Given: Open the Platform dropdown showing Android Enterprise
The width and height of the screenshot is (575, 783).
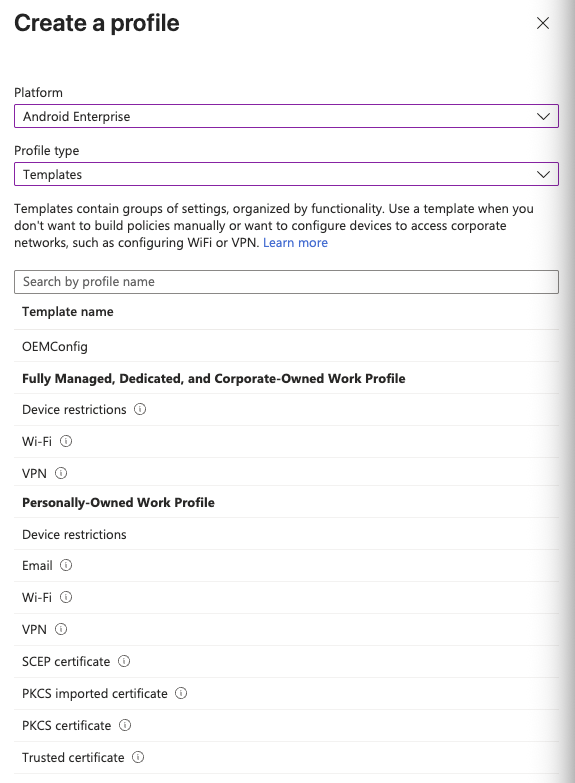Looking at the screenshot, I should coord(286,116).
